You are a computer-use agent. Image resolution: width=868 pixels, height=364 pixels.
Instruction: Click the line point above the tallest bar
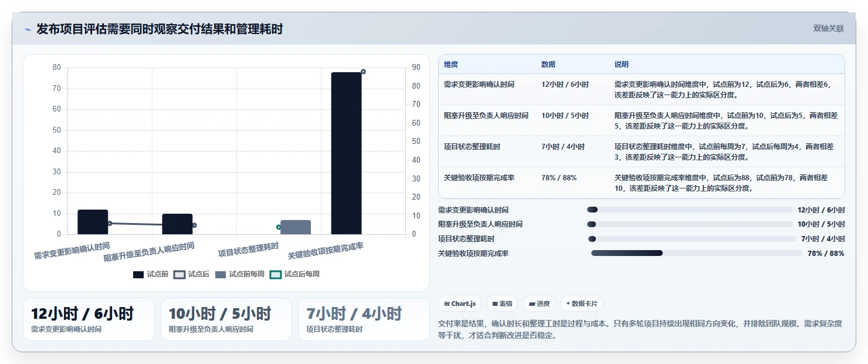(363, 72)
